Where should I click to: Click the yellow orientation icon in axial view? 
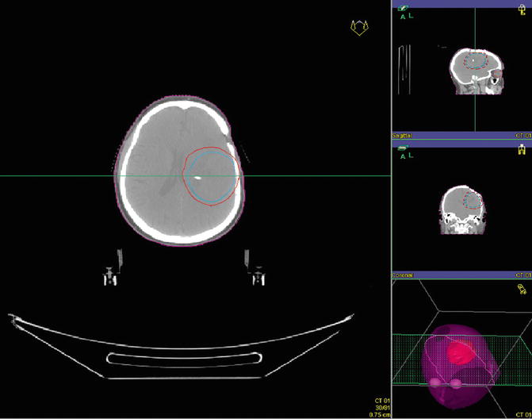[360, 28]
